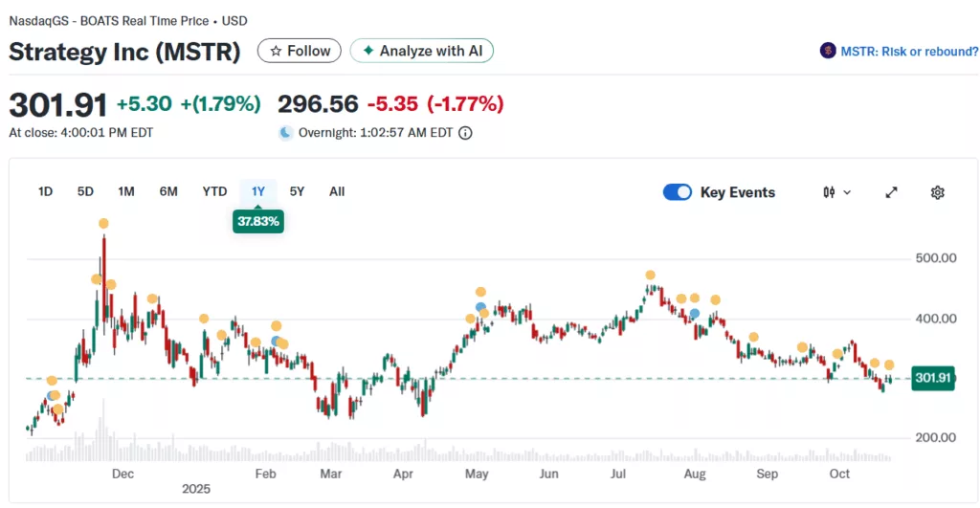Click the 301.91 current price label on axis
This screenshot has height=508, width=980.
point(932,378)
